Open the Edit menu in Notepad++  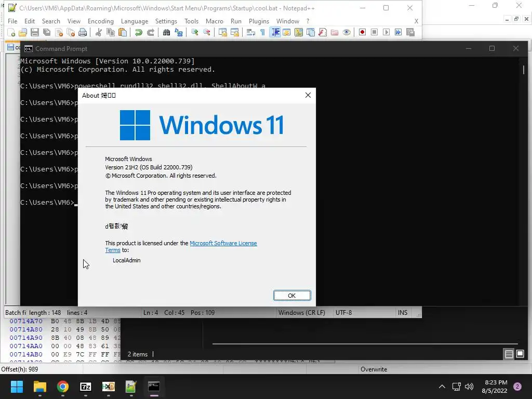click(30, 21)
